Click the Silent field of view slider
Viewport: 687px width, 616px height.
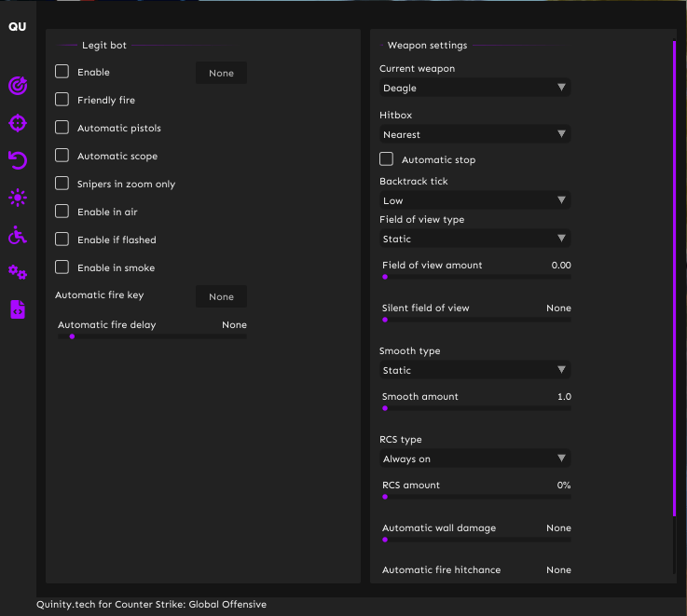(x=476, y=320)
